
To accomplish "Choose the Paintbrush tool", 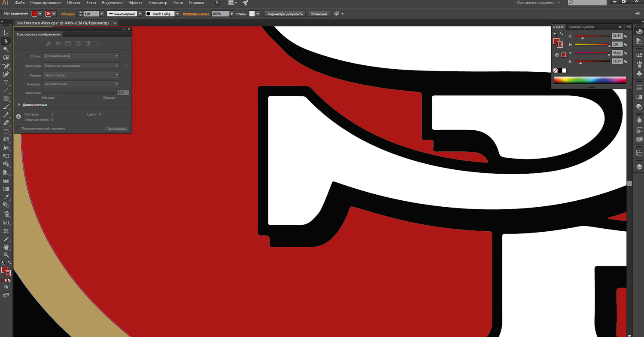I will coord(6,107).
